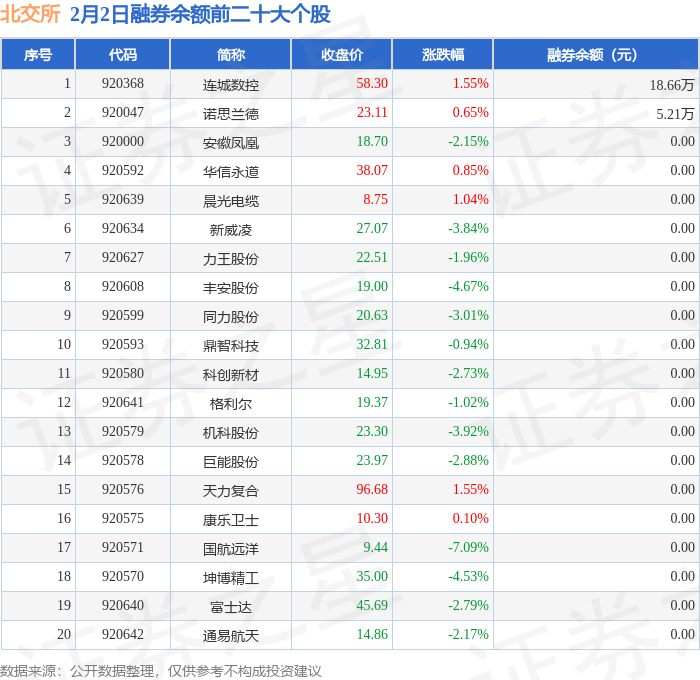Click the 序号 column header
This screenshot has width=700, height=680.
click(x=38, y=55)
